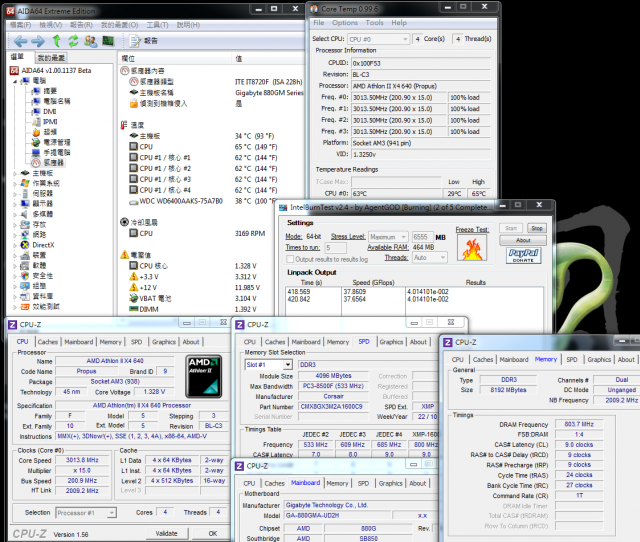Select the Display (顯示器) monitor tree item
Image resolution: width=640 pixels, height=542 pixels.
coord(37,204)
